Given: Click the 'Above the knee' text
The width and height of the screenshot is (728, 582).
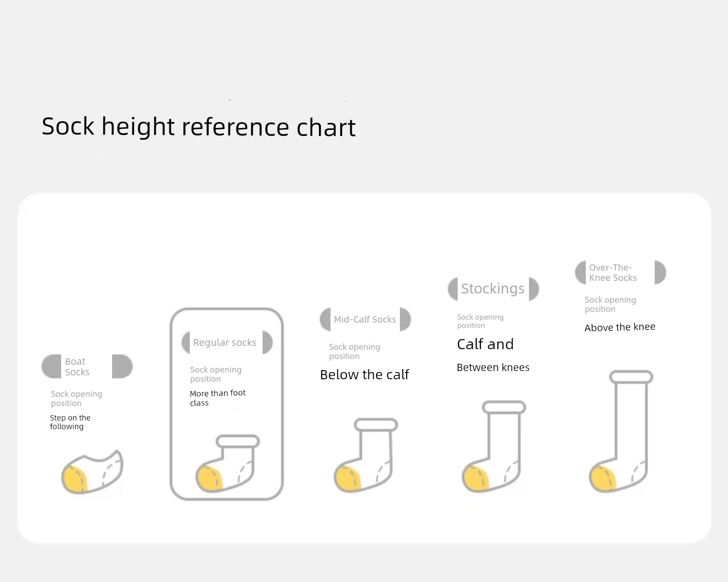Looking at the screenshot, I should click(620, 327).
